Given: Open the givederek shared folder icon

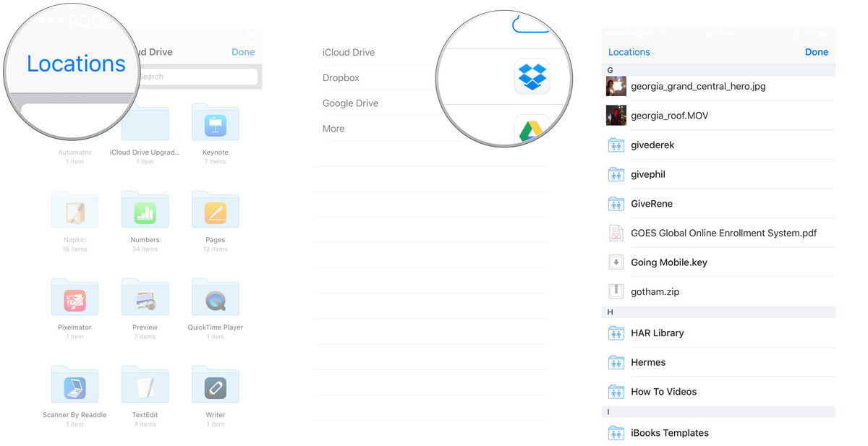Looking at the screenshot, I should point(616,145).
